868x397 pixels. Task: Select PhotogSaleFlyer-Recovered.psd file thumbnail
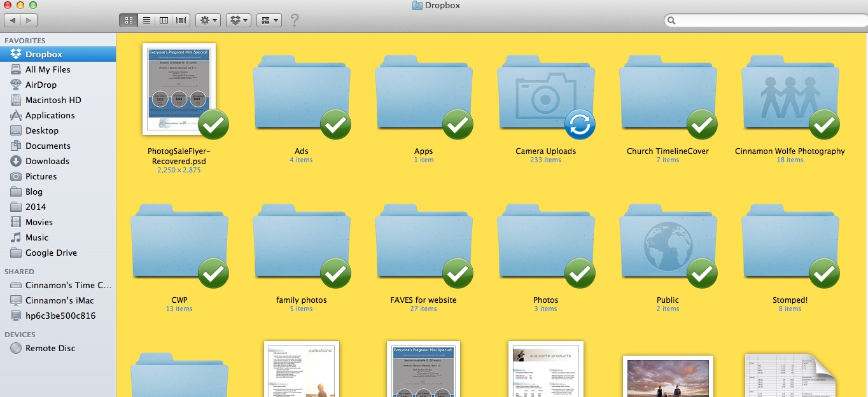click(x=179, y=89)
